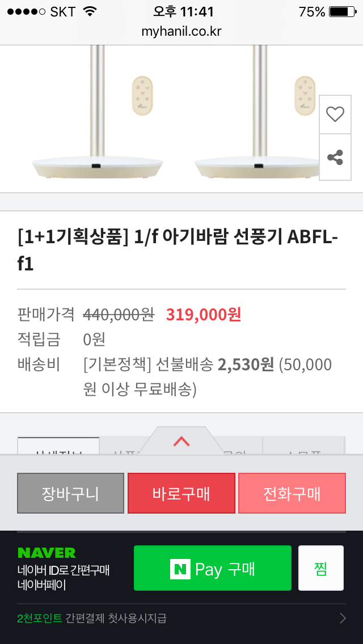This screenshot has width=363, height=644.
Task: Tap the battery icon in status bar
Action: [x=341, y=12]
